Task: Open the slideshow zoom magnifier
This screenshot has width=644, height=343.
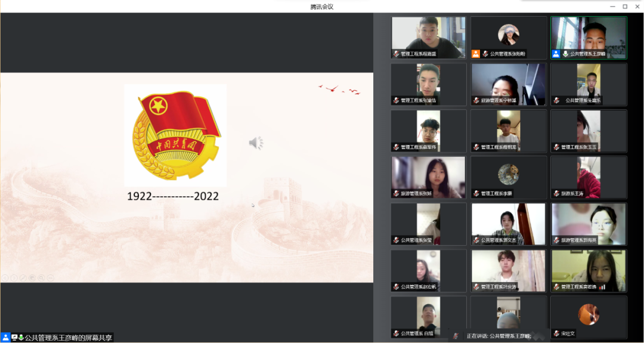Action: [41, 278]
